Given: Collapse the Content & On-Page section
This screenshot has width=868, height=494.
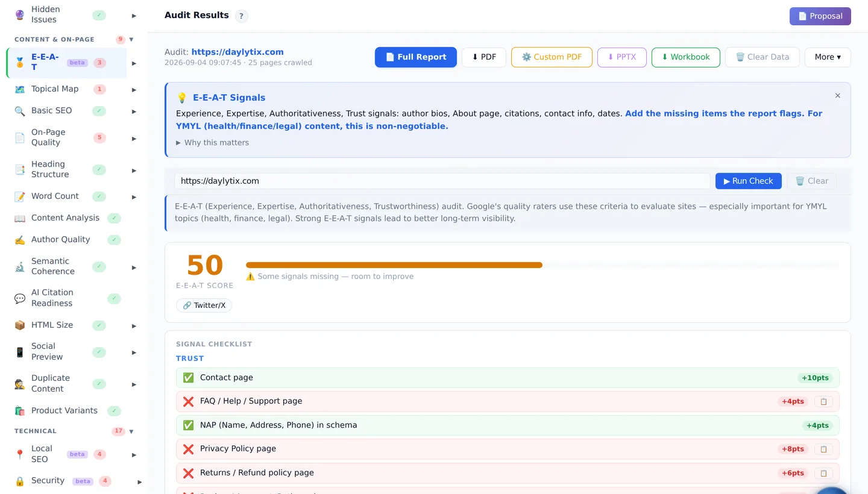Looking at the screenshot, I should 131,40.
